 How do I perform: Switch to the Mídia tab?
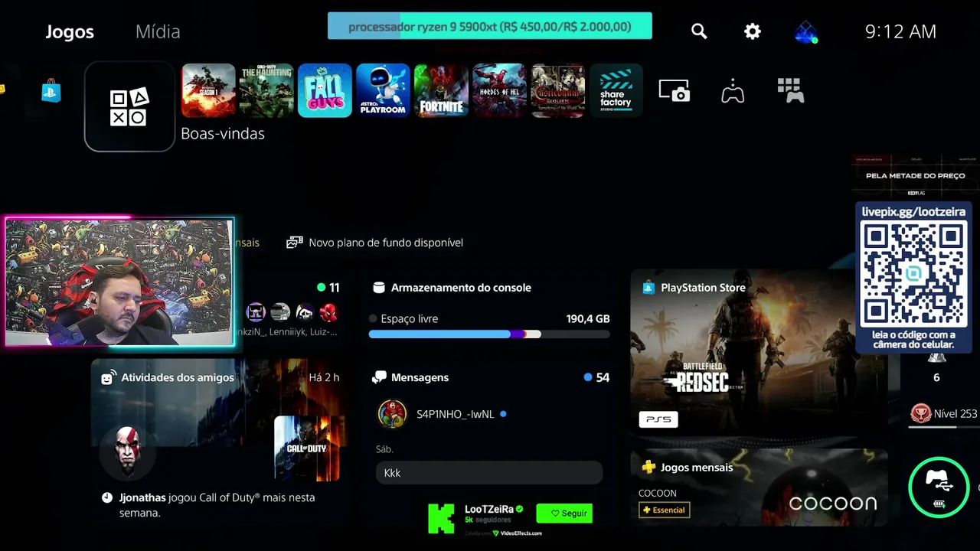tap(158, 31)
